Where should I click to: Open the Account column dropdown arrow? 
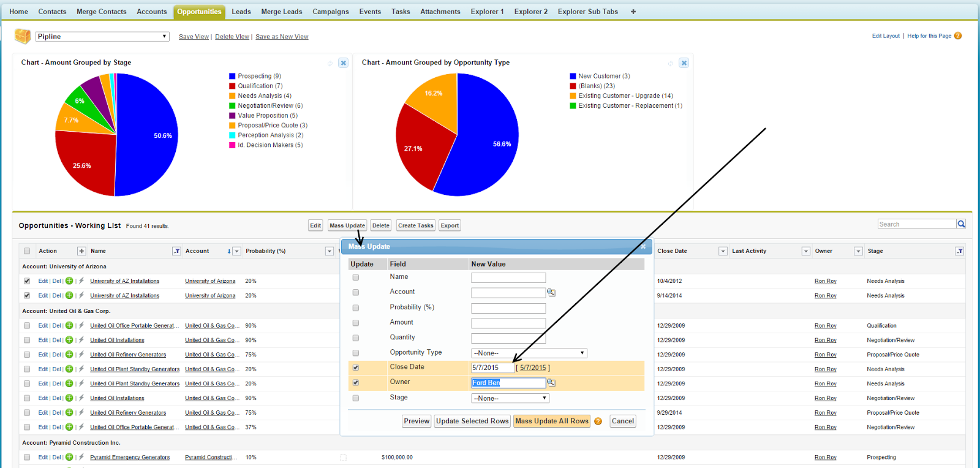click(x=237, y=251)
